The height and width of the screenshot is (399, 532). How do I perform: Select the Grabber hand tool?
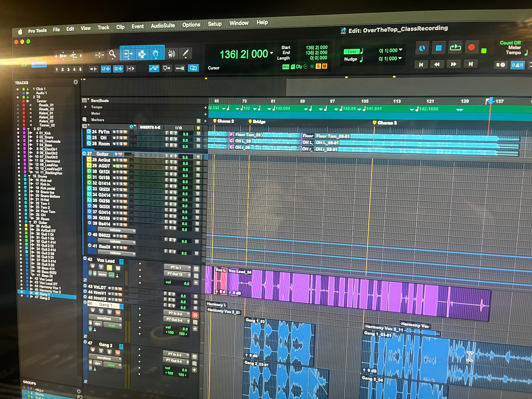pyautogui.click(x=156, y=54)
